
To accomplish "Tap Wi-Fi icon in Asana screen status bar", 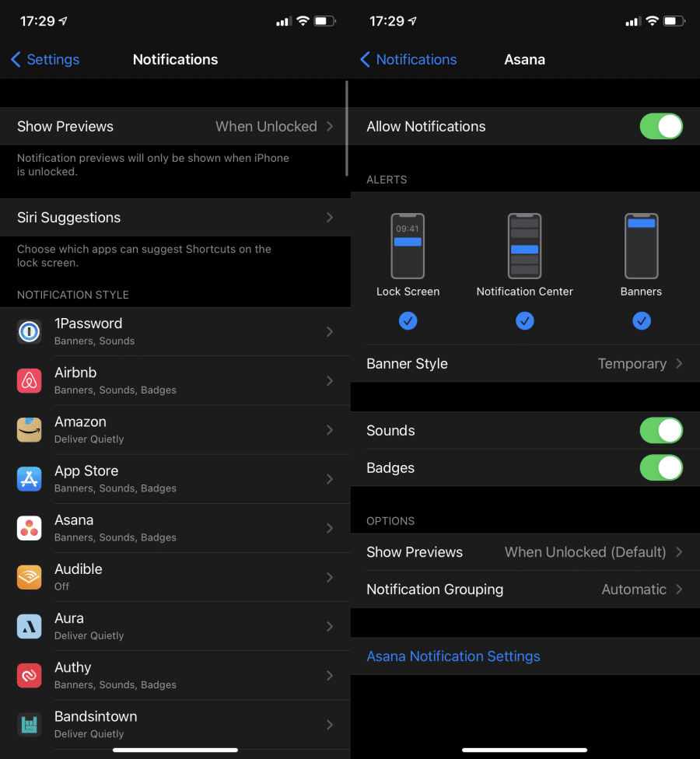I will tap(653, 21).
